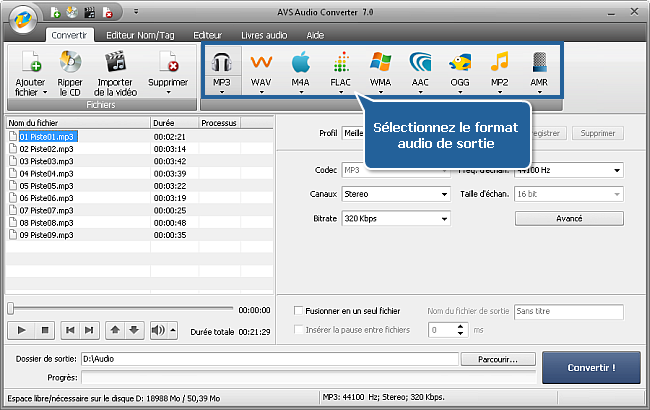Open the Canaux Stereo dropdown

[396, 194]
